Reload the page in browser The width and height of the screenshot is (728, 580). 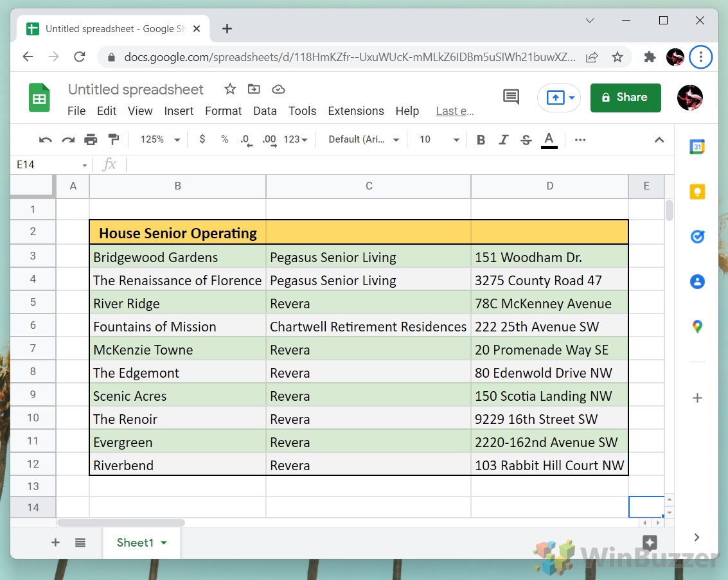click(x=80, y=57)
